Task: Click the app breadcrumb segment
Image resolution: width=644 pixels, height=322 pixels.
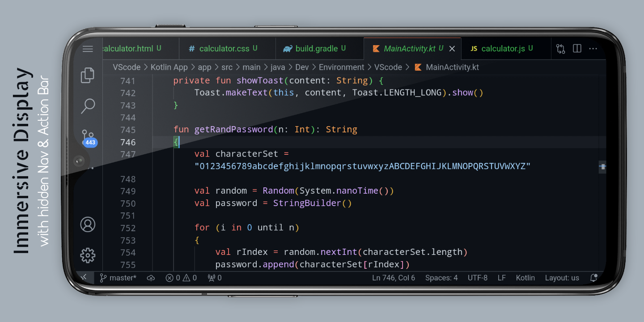Action: coord(204,68)
